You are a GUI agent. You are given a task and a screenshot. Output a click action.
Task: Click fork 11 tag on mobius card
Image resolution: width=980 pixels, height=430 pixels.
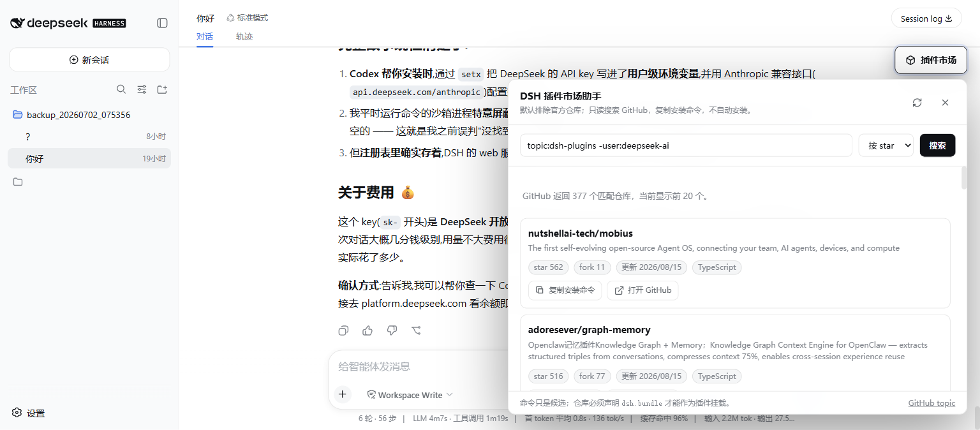click(592, 267)
